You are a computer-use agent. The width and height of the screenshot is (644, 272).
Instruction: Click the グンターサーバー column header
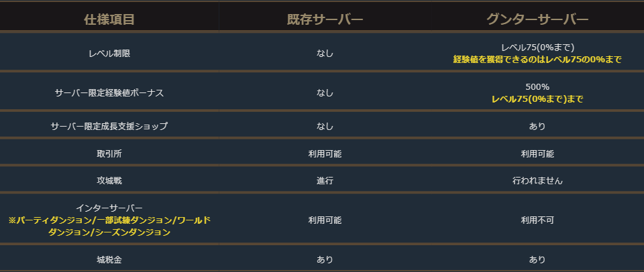(x=537, y=19)
